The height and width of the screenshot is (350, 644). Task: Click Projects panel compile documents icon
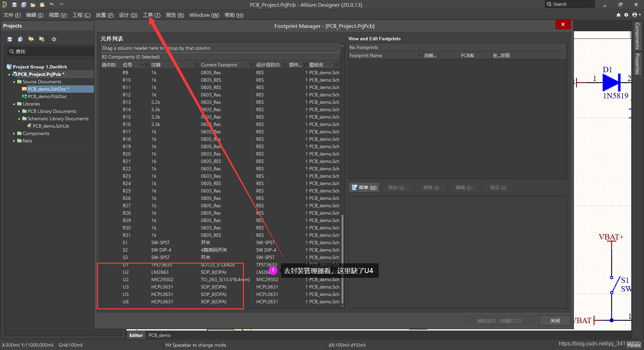point(20,39)
